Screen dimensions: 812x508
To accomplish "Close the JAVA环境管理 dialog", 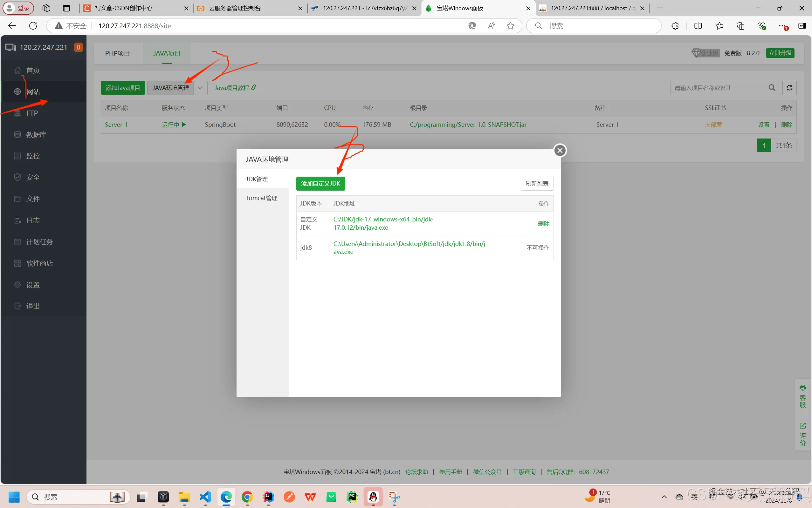I will (560, 151).
